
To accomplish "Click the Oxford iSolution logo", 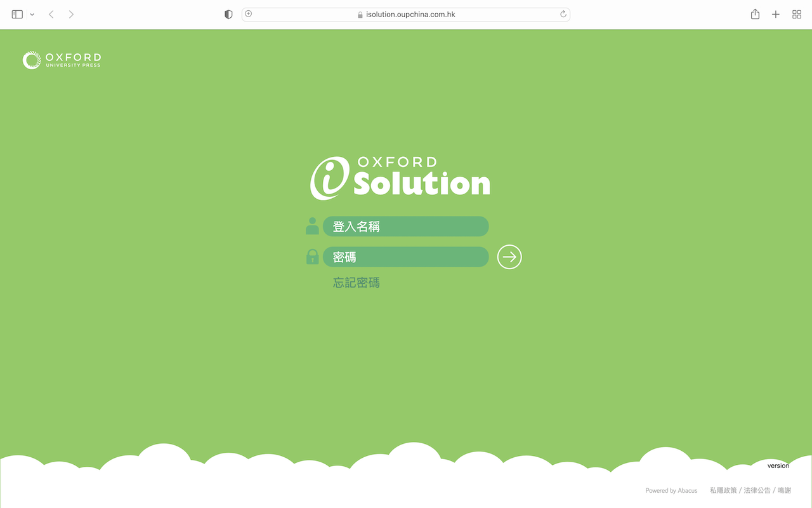I will pos(400,178).
